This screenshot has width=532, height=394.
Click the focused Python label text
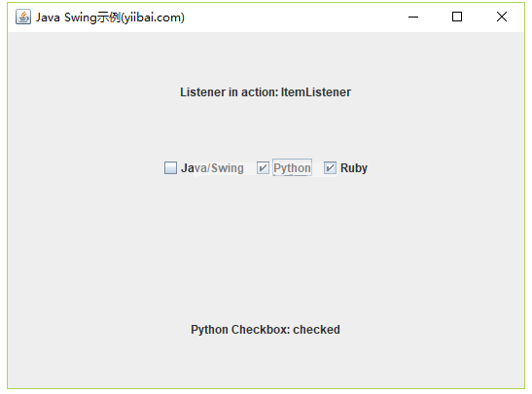point(292,168)
